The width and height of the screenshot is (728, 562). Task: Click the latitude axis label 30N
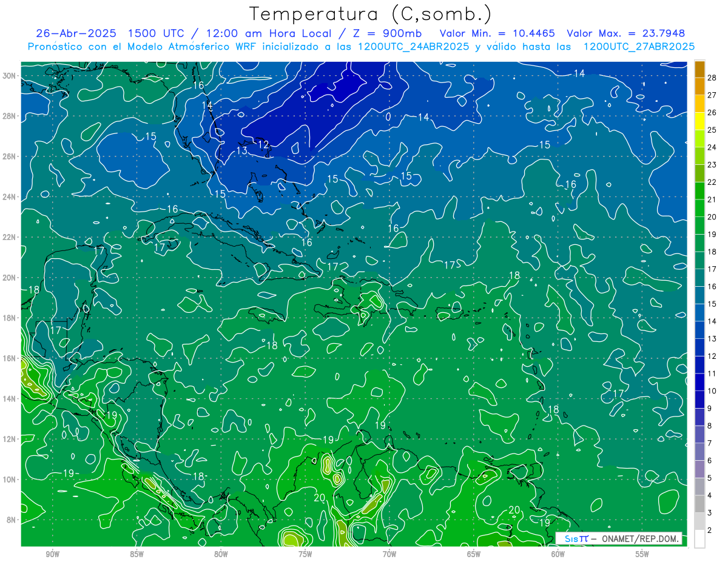click(10, 76)
